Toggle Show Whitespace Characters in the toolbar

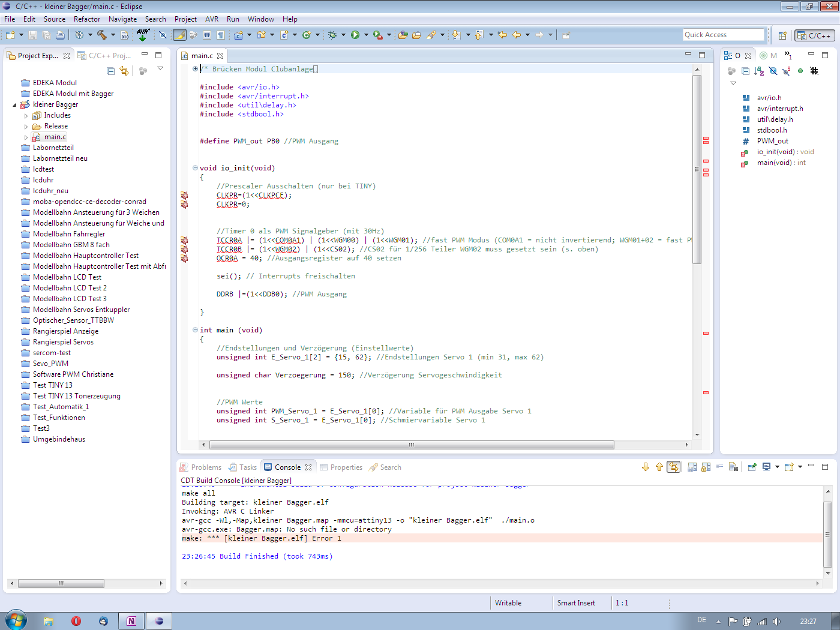pos(221,35)
